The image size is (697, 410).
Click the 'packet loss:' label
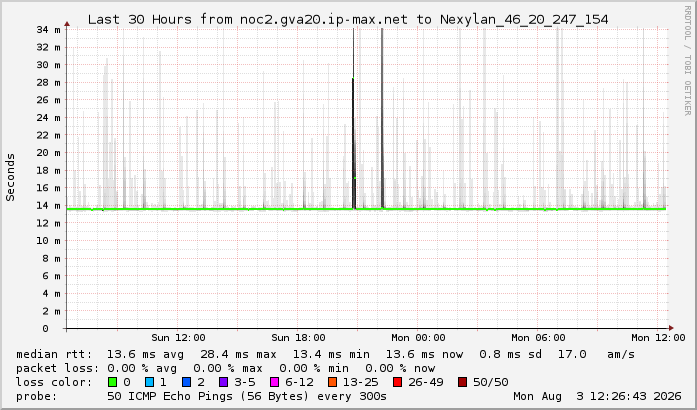[58, 368]
